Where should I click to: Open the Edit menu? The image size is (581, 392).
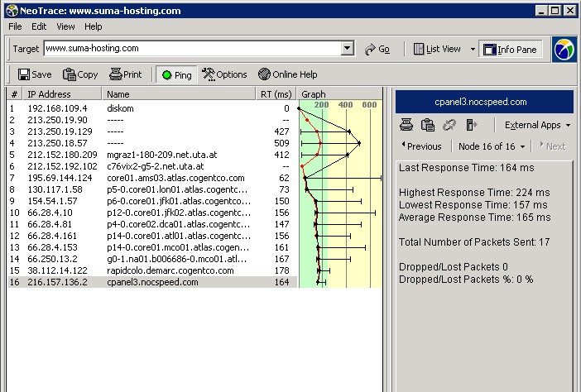point(39,26)
